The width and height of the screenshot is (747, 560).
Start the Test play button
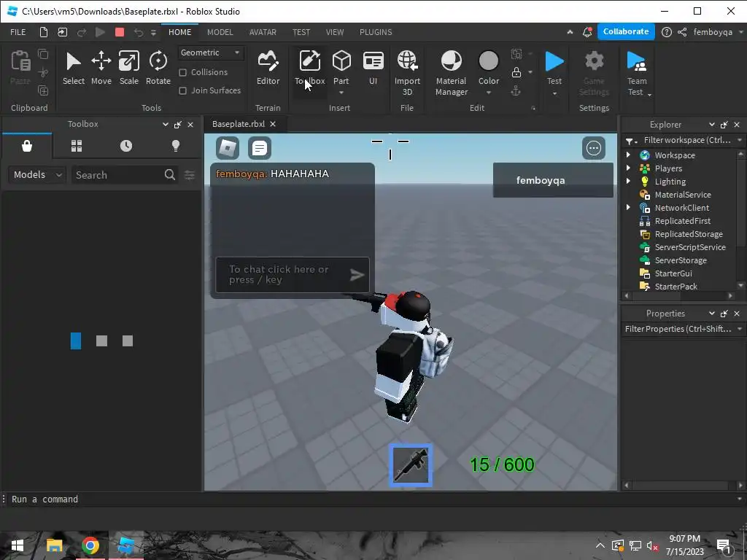[554, 62]
